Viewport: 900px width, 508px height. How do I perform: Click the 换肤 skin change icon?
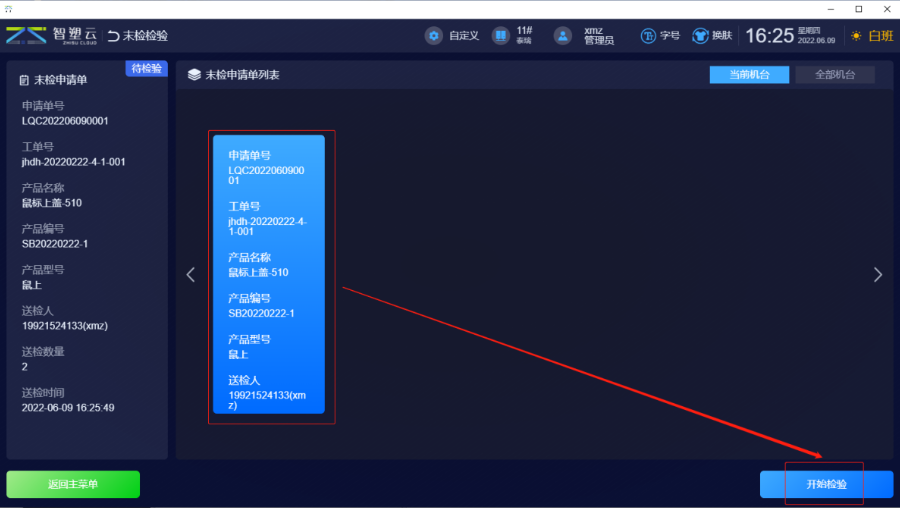(x=700, y=36)
